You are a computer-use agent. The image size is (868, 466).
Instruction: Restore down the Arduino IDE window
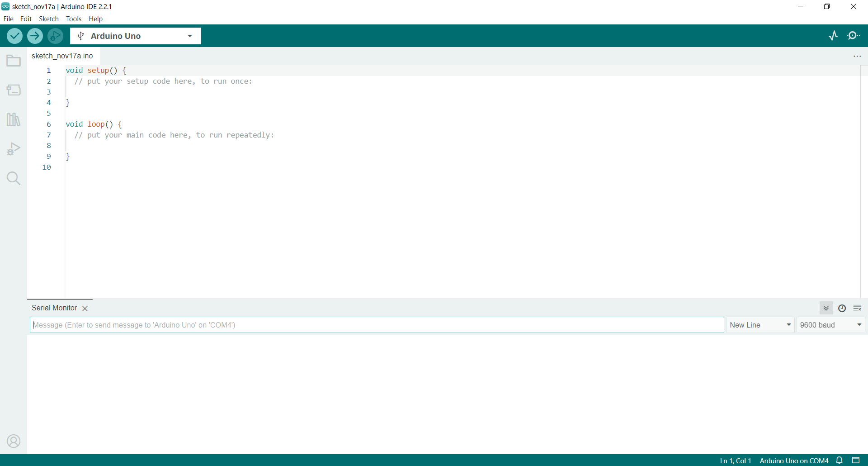click(x=827, y=6)
